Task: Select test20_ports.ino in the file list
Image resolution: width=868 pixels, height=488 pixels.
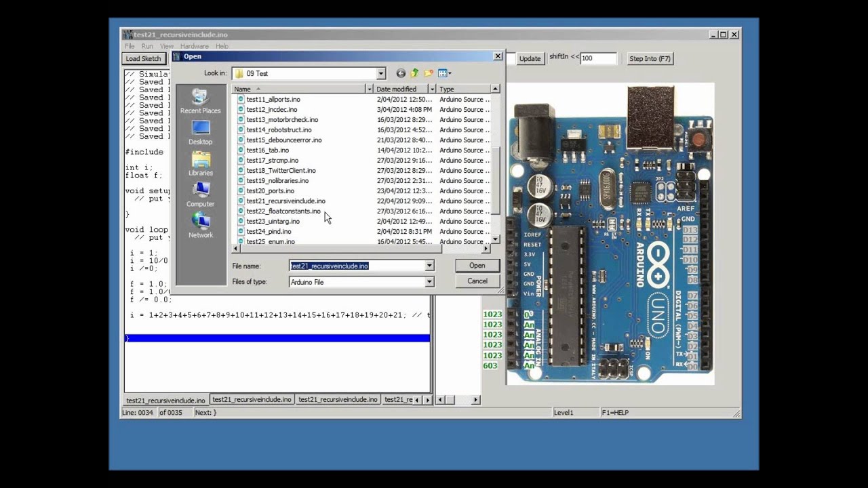Action: 270,190
